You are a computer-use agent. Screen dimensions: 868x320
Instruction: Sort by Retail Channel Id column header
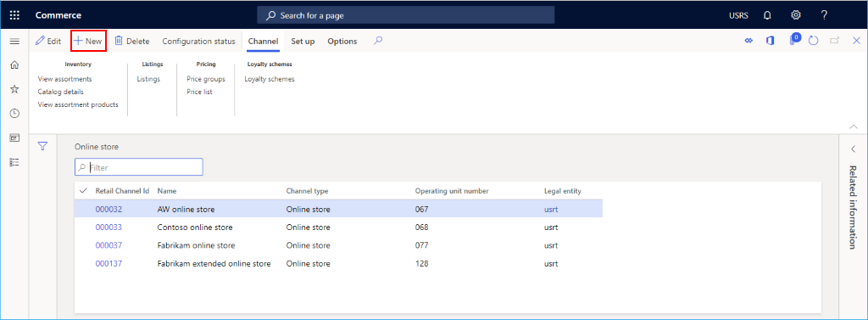tap(122, 191)
